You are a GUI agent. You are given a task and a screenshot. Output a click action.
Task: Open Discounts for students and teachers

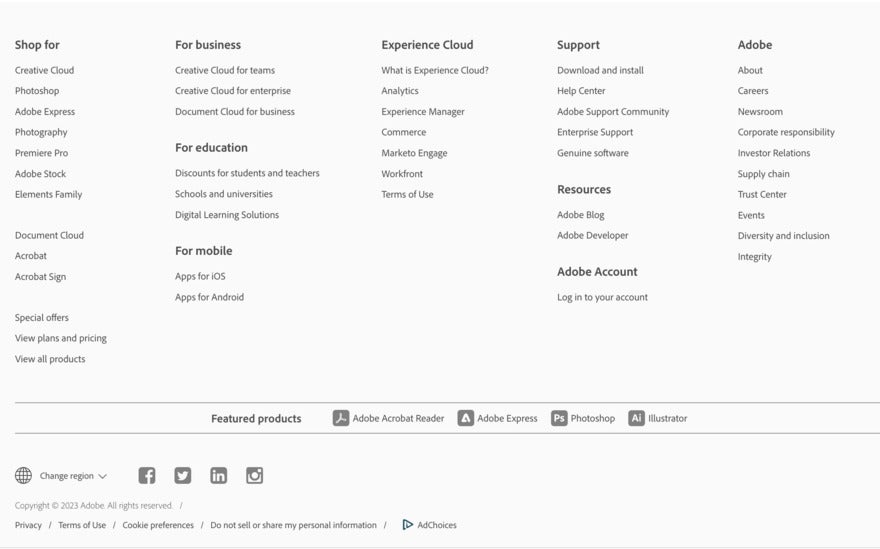coord(247,173)
